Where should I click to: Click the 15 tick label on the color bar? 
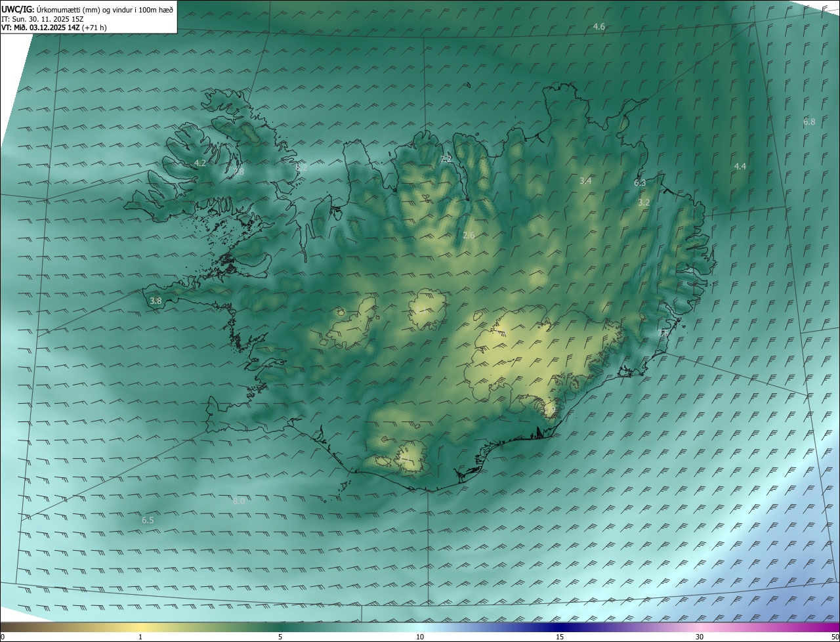560,637
